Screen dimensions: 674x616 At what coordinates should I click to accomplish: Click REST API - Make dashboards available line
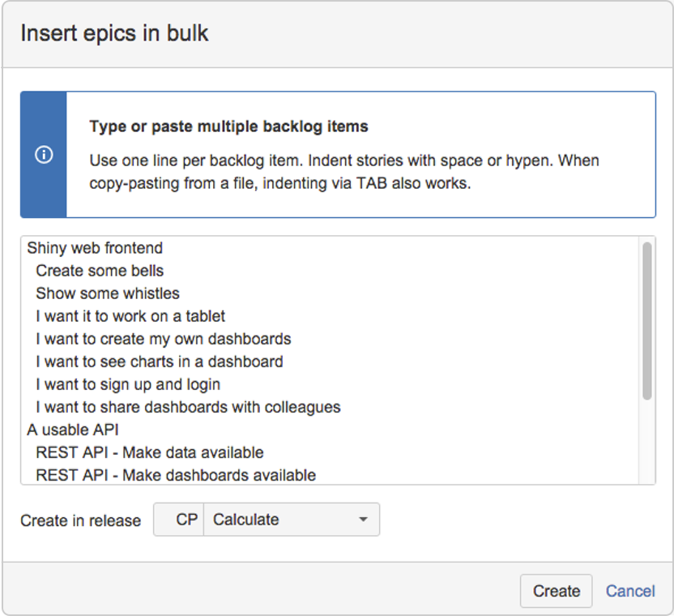click(x=176, y=476)
